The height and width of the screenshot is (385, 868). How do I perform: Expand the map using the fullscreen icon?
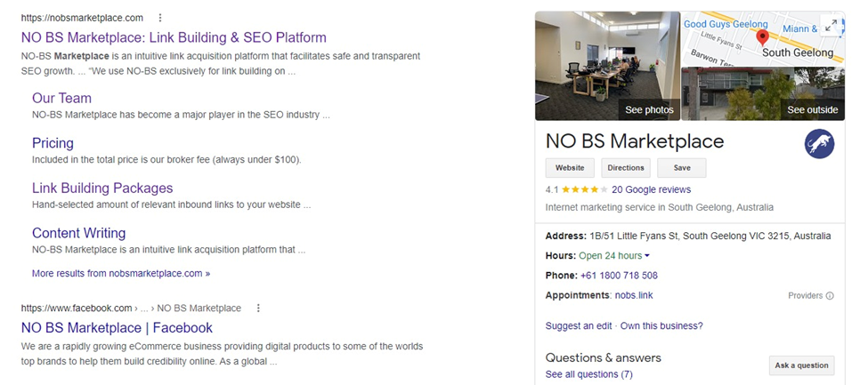(830, 26)
